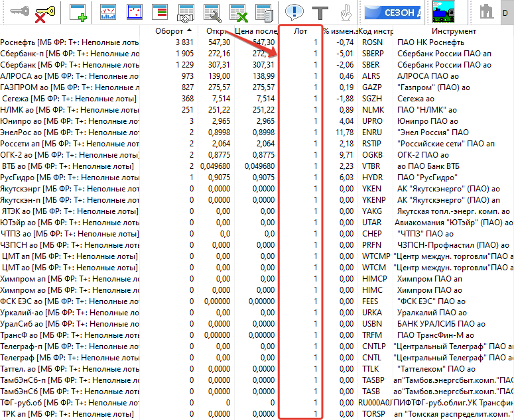Image resolution: width=514 pixels, height=420 pixels.
Task: Open the blue exclamation message bubble icon
Action: pyautogui.click(x=295, y=11)
